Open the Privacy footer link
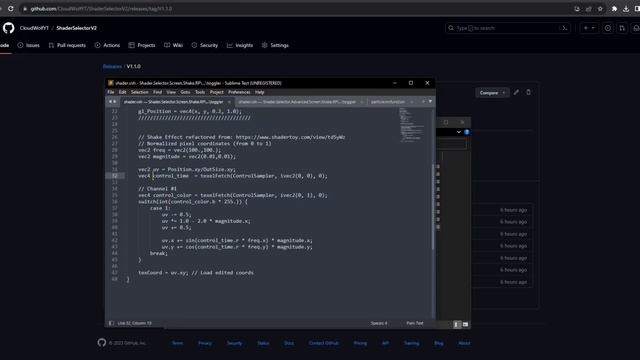The width and height of the screenshot is (640, 360). 205,343
